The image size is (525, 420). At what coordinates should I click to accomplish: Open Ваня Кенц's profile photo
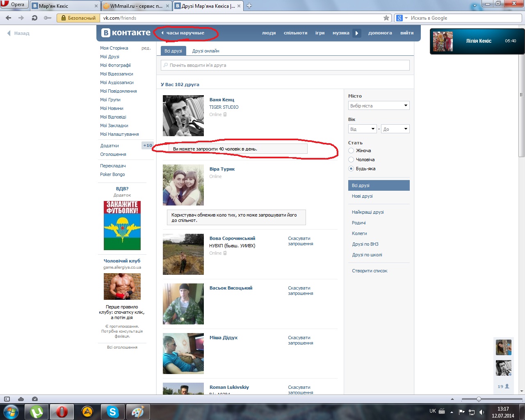pos(183,116)
